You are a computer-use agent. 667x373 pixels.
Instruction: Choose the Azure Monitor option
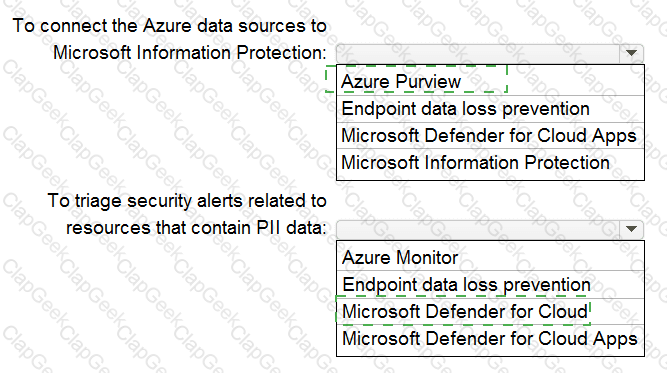pos(490,257)
